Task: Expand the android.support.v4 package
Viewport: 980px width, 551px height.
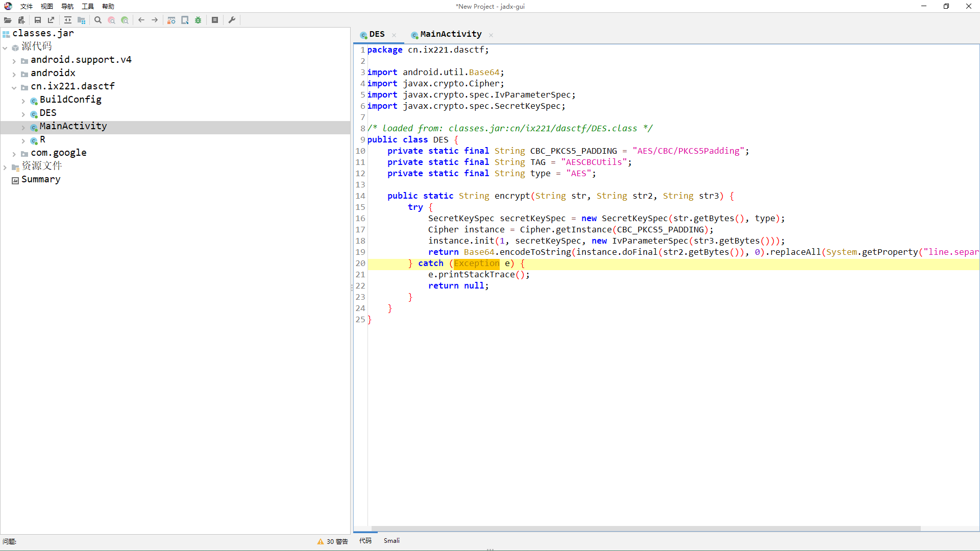Action: pyautogui.click(x=14, y=61)
